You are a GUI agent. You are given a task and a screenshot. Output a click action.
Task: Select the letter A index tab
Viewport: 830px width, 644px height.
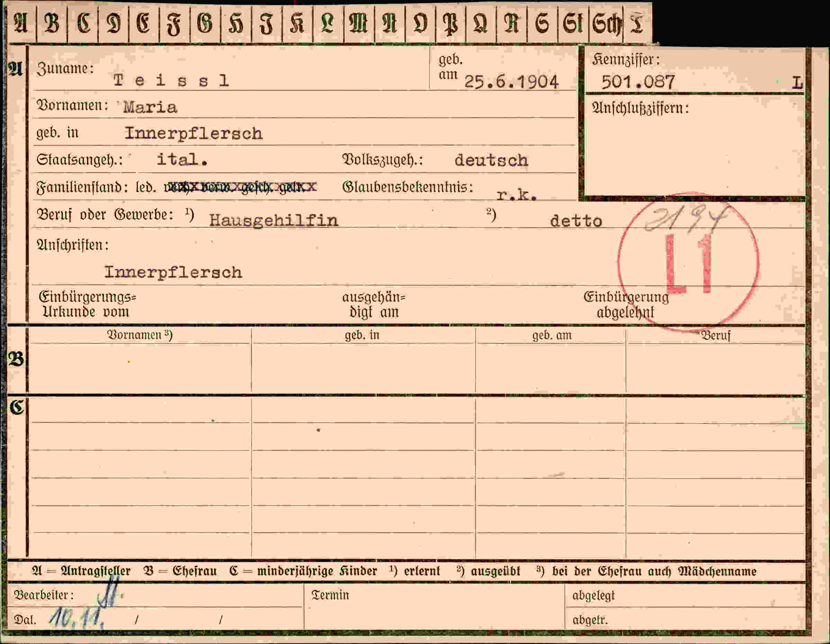pos(21,24)
